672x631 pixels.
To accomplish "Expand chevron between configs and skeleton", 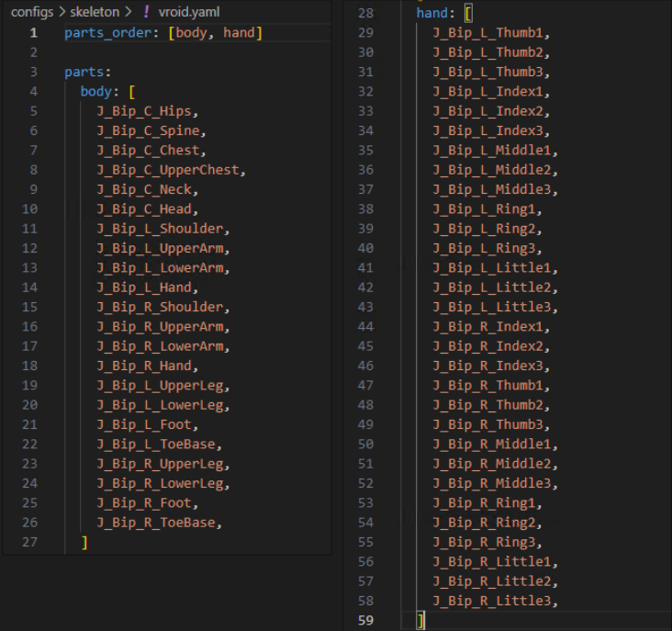I will [x=62, y=12].
